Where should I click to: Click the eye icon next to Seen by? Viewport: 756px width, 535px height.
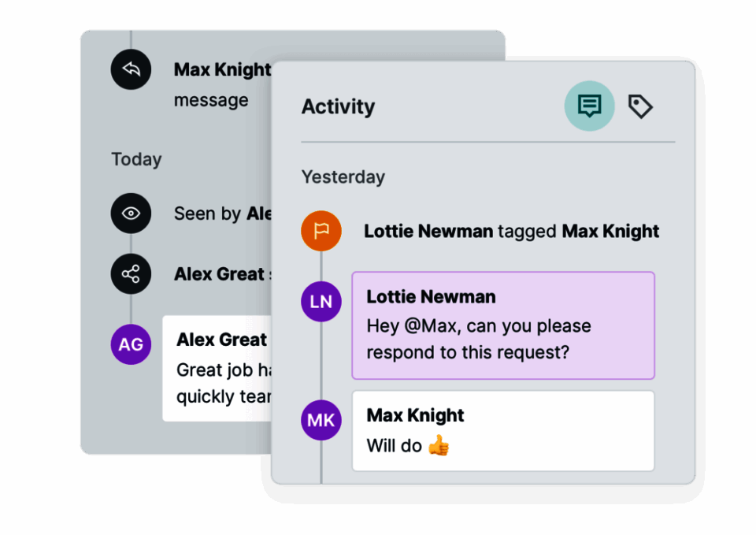click(x=131, y=213)
